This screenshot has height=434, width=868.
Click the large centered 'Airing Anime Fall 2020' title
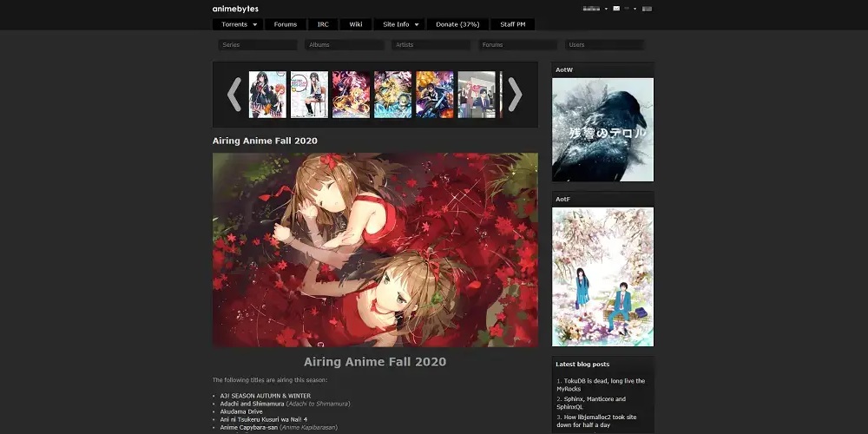coord(375,362)
